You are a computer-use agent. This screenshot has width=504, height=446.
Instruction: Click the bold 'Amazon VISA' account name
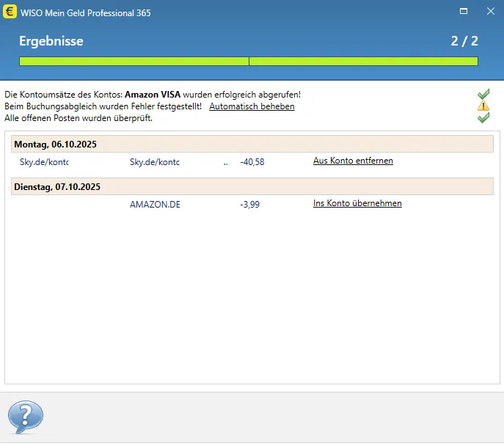(x=153, y=95)
